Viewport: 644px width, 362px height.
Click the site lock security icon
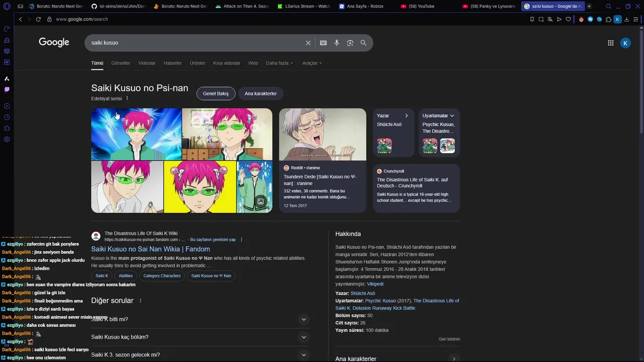coord(49,19)
